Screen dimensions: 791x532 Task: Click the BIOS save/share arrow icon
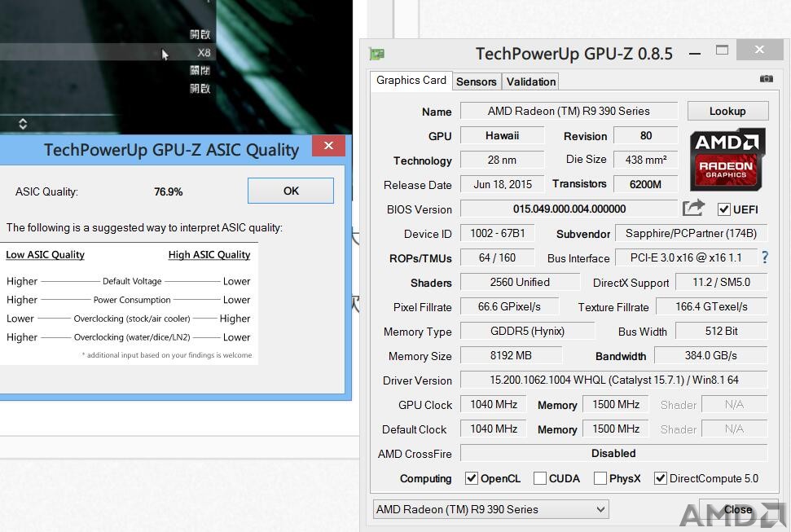coord(693,208)
